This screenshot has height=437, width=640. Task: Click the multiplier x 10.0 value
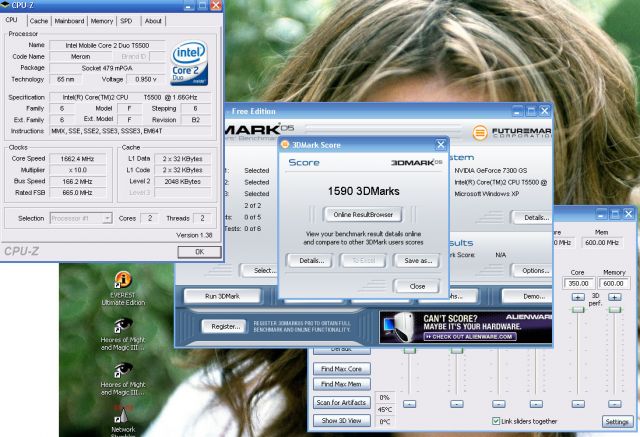coord(77,170)
